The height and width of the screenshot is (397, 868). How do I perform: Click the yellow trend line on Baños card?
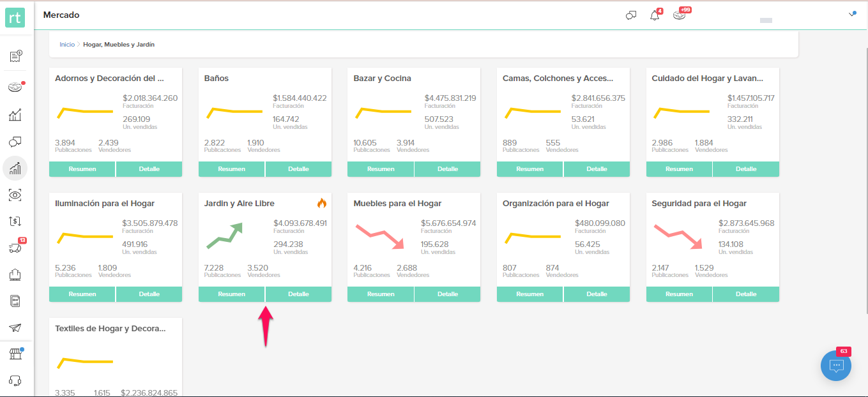[x=234, y=112]
